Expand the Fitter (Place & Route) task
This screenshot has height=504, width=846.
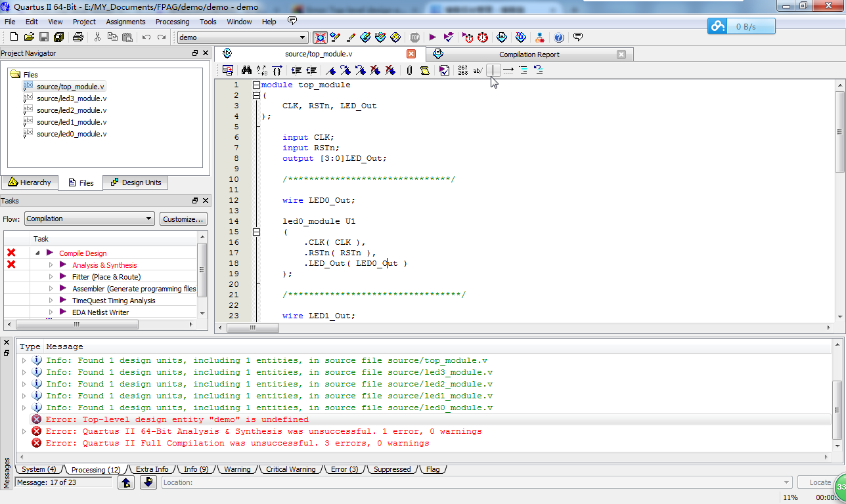51,276
